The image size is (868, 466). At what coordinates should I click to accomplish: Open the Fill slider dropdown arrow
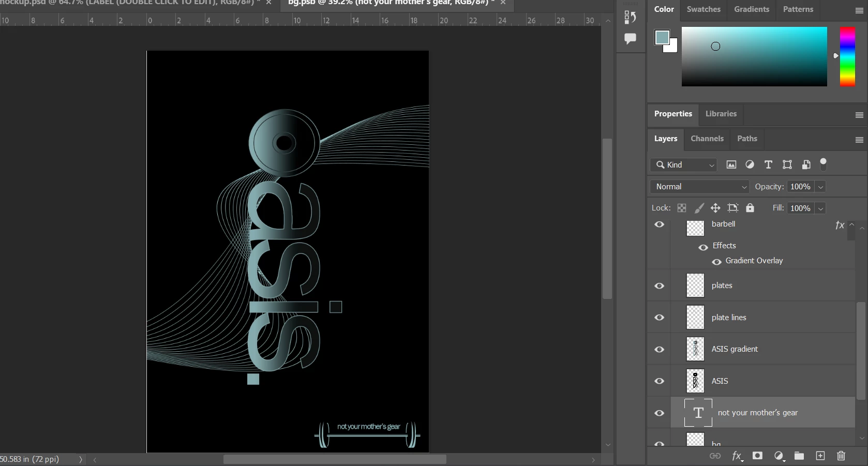(x=820, y=208)
